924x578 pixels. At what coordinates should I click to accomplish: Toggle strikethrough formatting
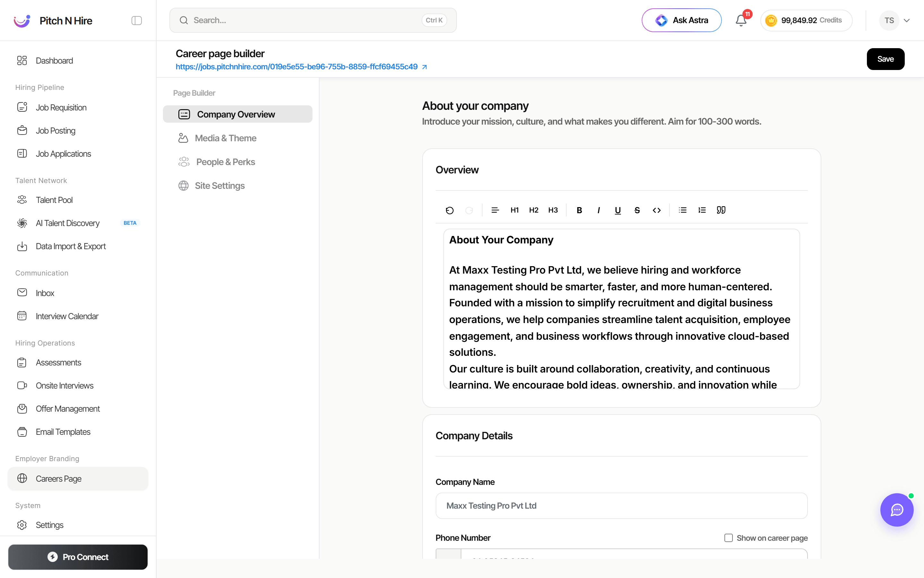tap(637, 210)
